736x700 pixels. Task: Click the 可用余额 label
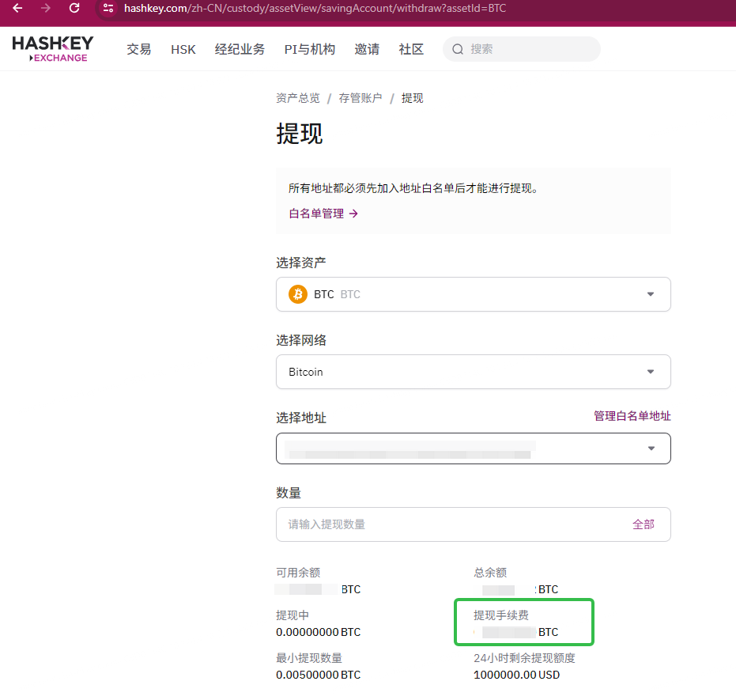[x=298, y=573]
